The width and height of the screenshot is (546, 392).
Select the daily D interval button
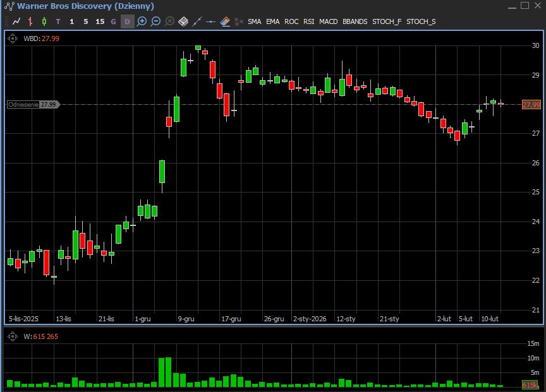(x=127, y=21)
